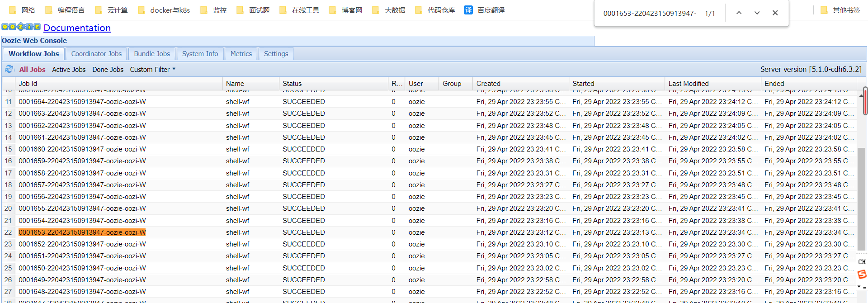Image resolution: width=868 pixels, height=303 pixels.
Task: Sort by Group column header
Action: tap(455, 83)
